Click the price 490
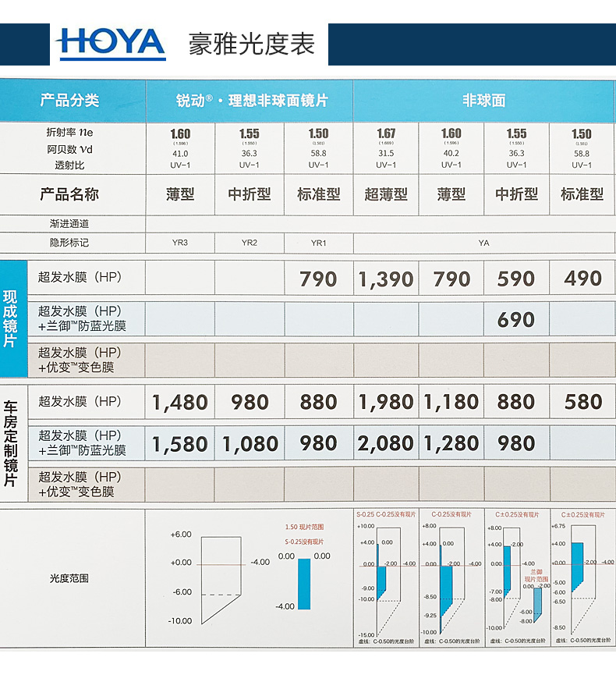 [583, 279]
